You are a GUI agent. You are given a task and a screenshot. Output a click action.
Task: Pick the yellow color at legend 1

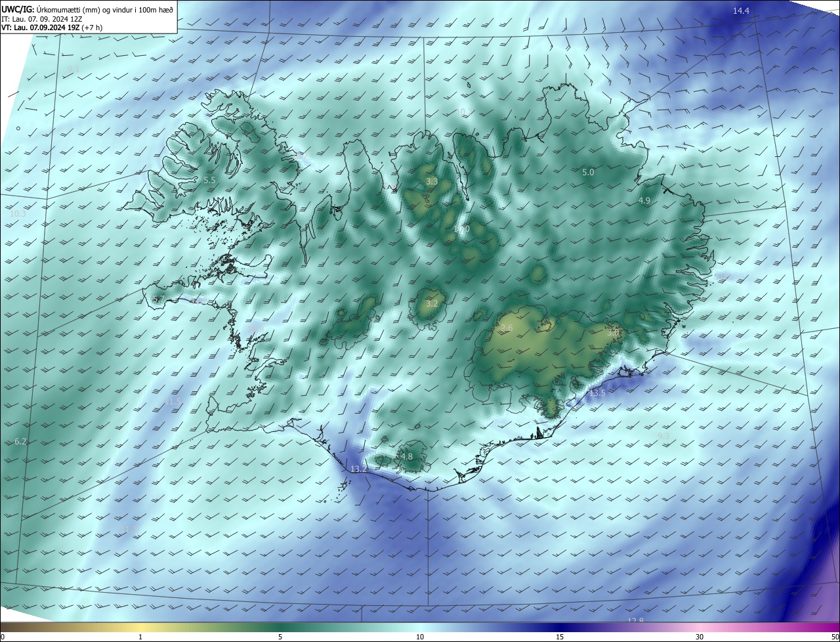point(141,627)
